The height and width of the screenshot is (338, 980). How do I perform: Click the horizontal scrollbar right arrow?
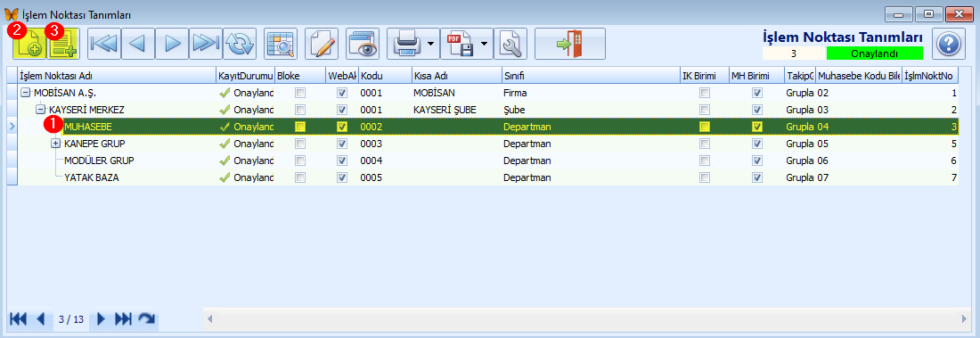(965, 319)
